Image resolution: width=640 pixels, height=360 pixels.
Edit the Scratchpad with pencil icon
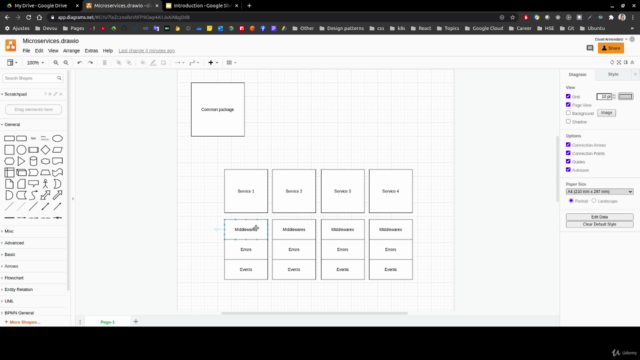tap(56, 94)
